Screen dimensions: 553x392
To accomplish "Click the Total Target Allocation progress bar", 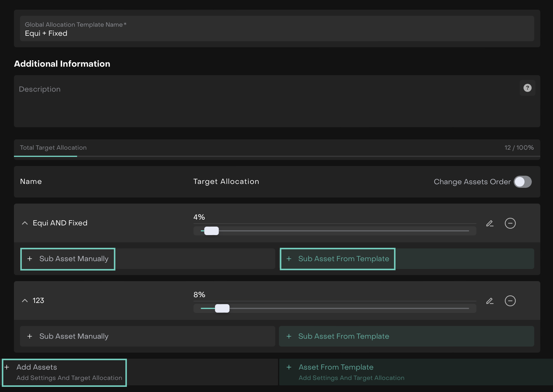I will 277,156.
